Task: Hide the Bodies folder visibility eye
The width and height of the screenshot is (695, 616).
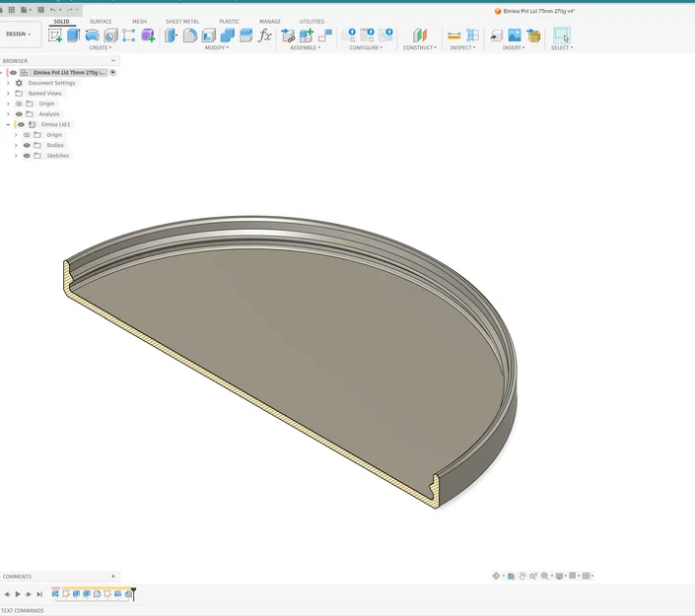Action: tap(27, 145)
